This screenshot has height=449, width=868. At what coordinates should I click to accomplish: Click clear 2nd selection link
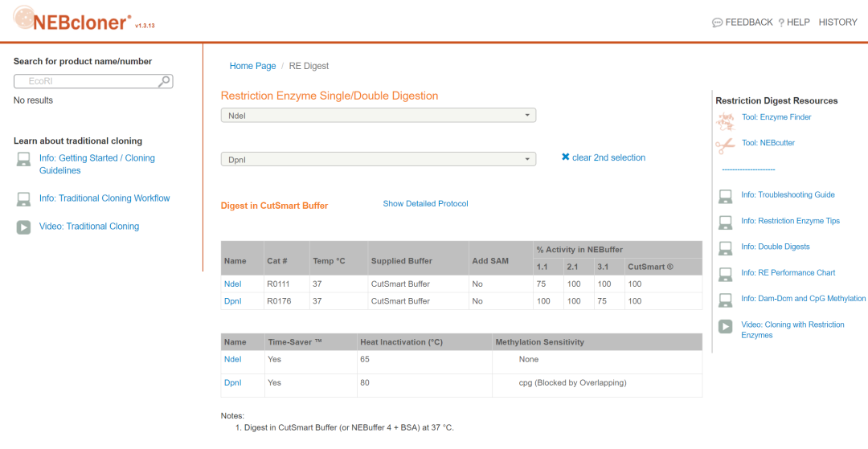point(608,157)
